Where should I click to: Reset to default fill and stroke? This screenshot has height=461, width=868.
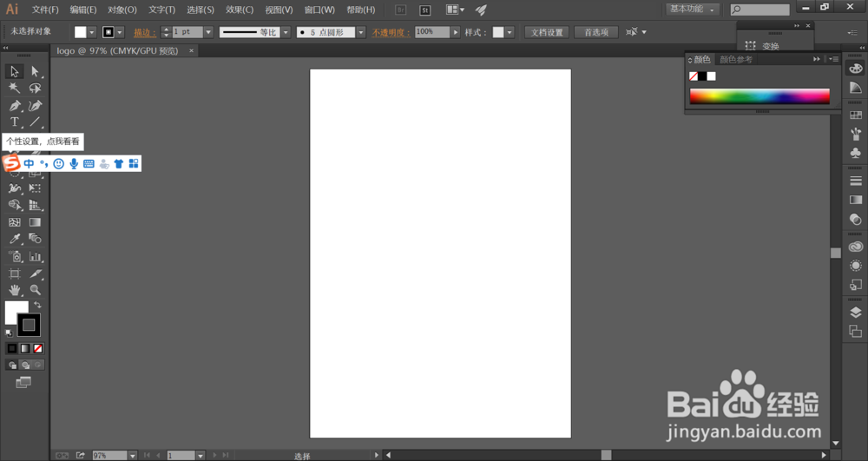coord(9,333)
